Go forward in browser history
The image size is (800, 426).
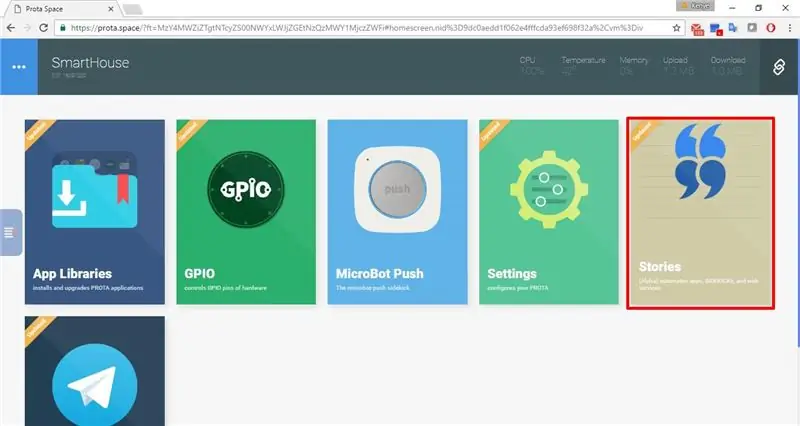click(x=27, y=28)
